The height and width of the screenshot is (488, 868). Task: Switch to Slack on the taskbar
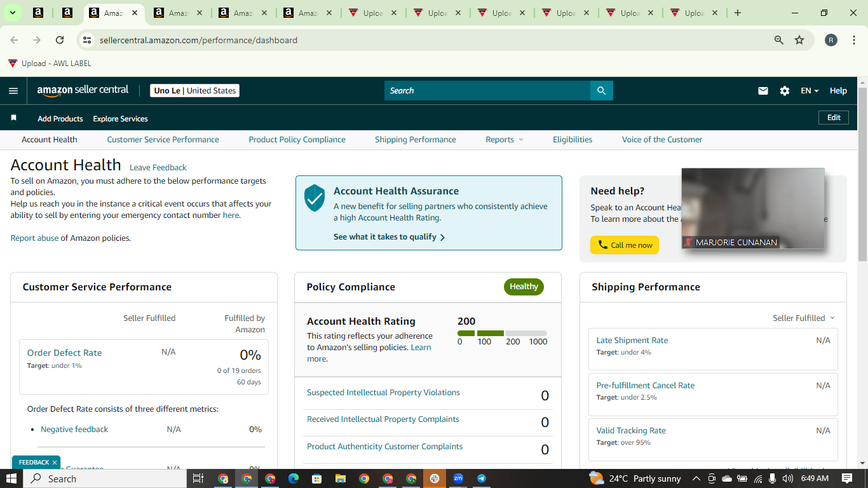pos(435,478)
